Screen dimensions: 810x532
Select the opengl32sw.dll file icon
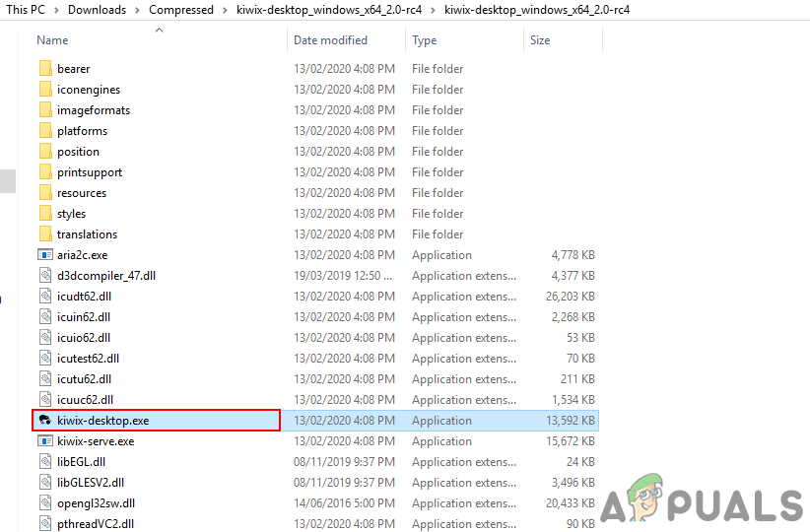click(x=45, y=503)
